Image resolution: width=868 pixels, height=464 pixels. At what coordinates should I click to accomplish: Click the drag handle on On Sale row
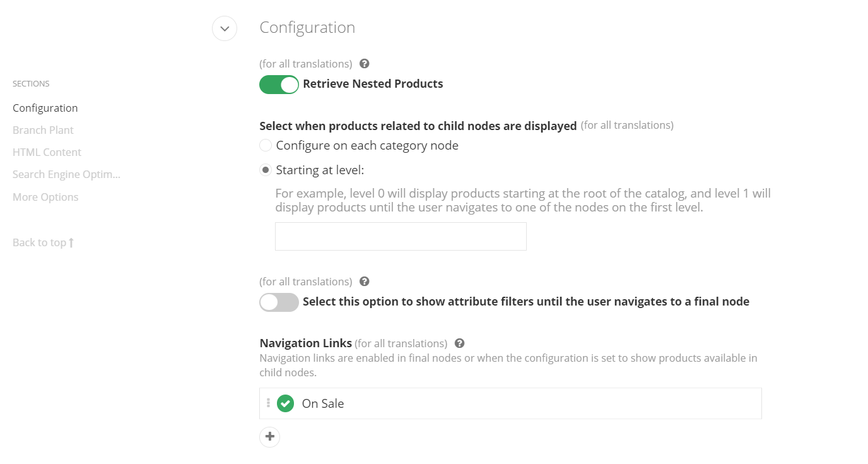pyautogui.click(x=268, y=403)
